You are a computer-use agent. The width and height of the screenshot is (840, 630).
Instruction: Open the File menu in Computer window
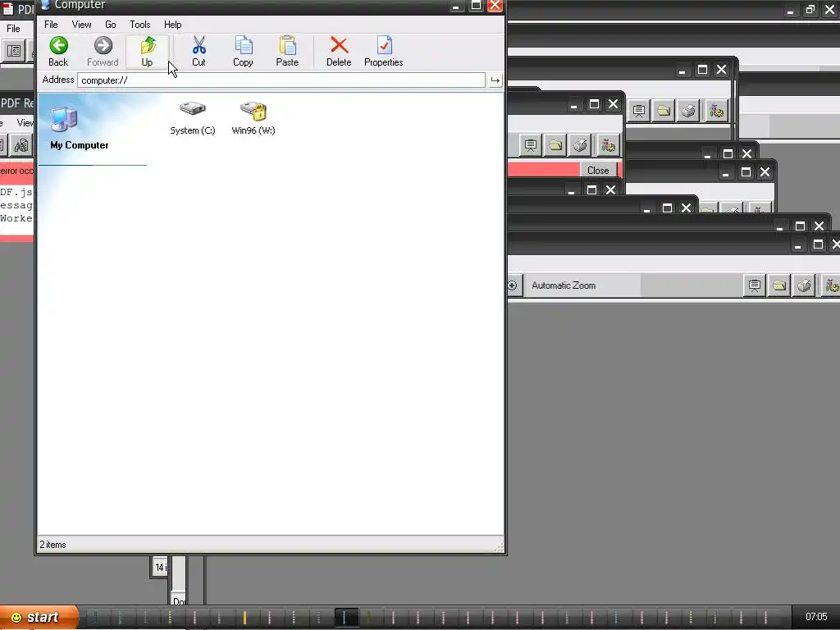(x=51, y=25)
